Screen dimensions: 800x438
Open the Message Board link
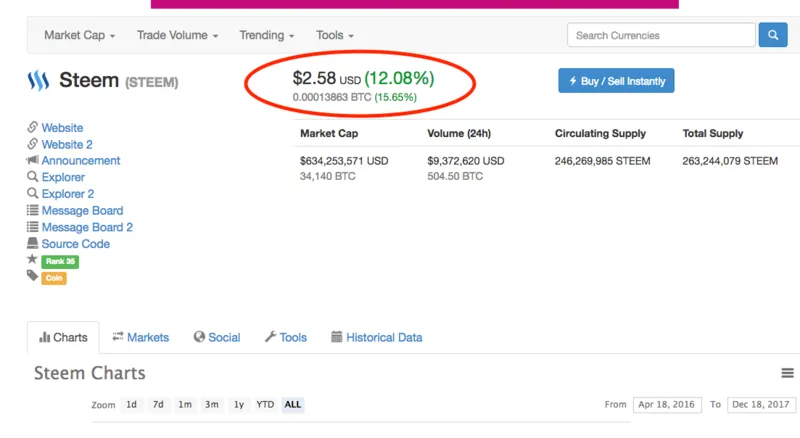click(x=82, y=211)
